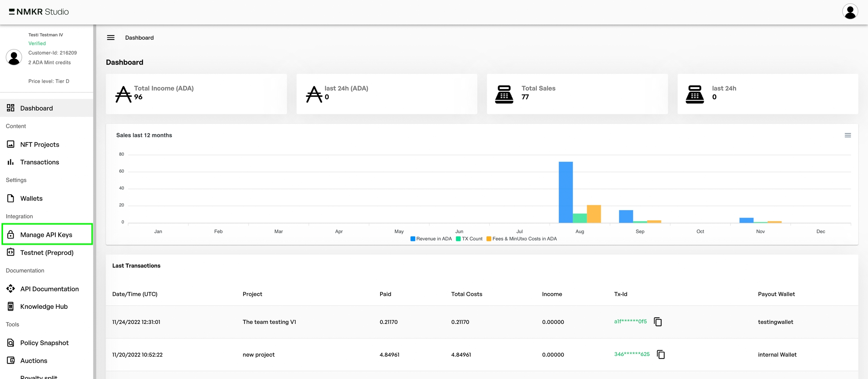
Task: Click the Testnet (Preprod) icon
Action: point(11,252)
